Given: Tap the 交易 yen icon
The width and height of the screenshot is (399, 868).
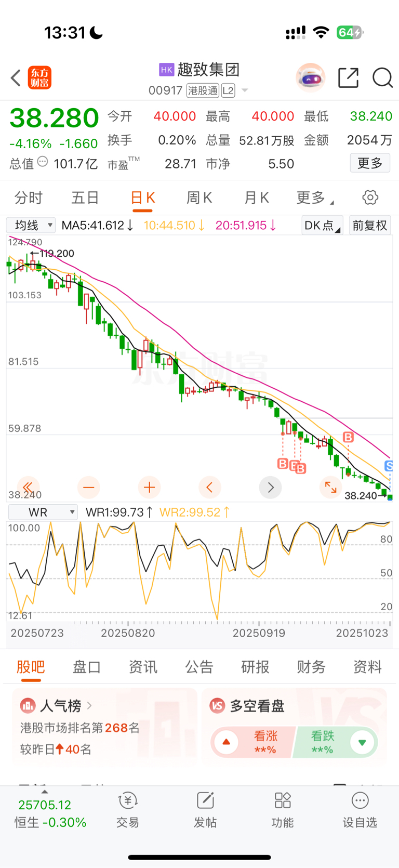Looking at the screenshot, I should [x=127, y=801].
